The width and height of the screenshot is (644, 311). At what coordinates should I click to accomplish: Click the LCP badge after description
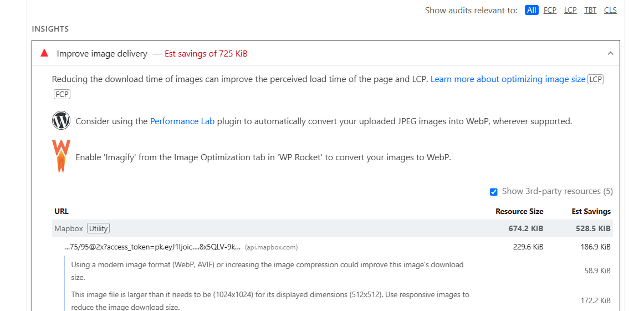coord(595,79)
